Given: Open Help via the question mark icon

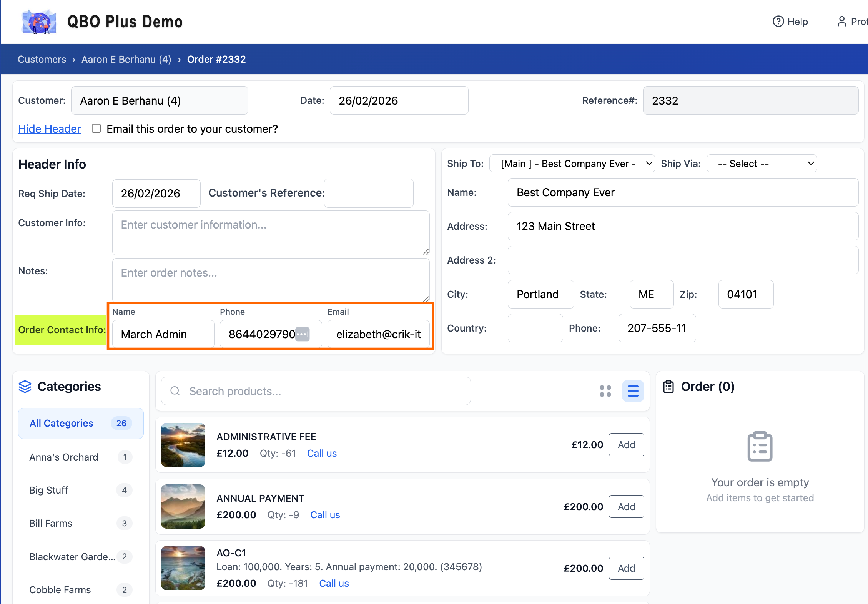Looking at the screenshot, I should coord(778,22).
